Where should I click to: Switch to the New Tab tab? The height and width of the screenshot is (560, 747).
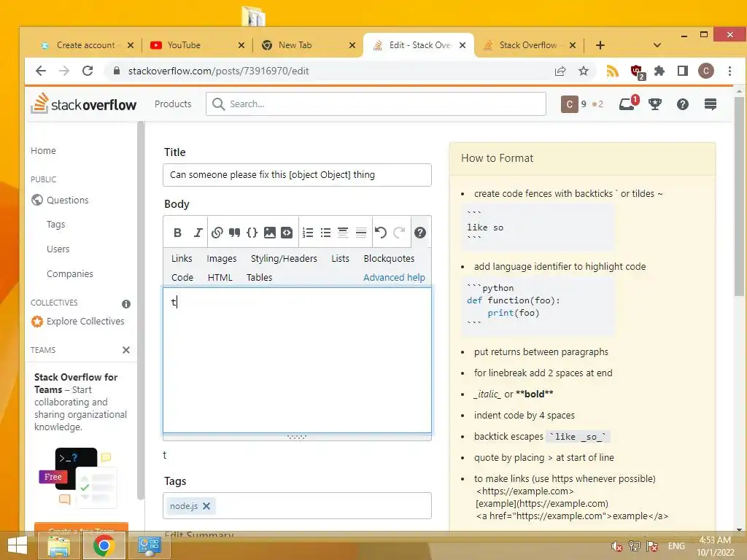[x=307, y=45]
